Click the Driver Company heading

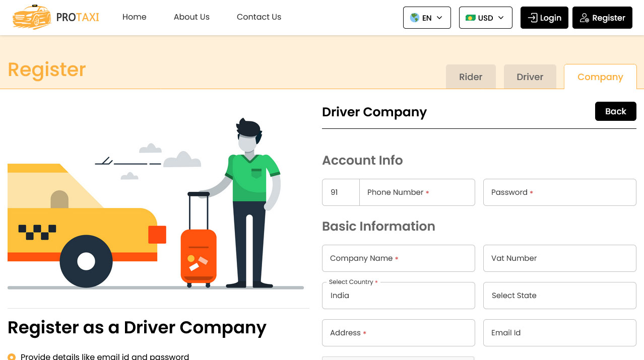pos(374,112)
